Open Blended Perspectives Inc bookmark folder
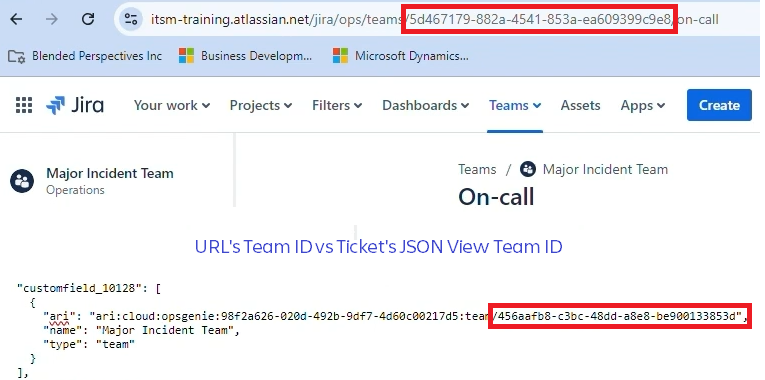 click(x=85, y=56)
